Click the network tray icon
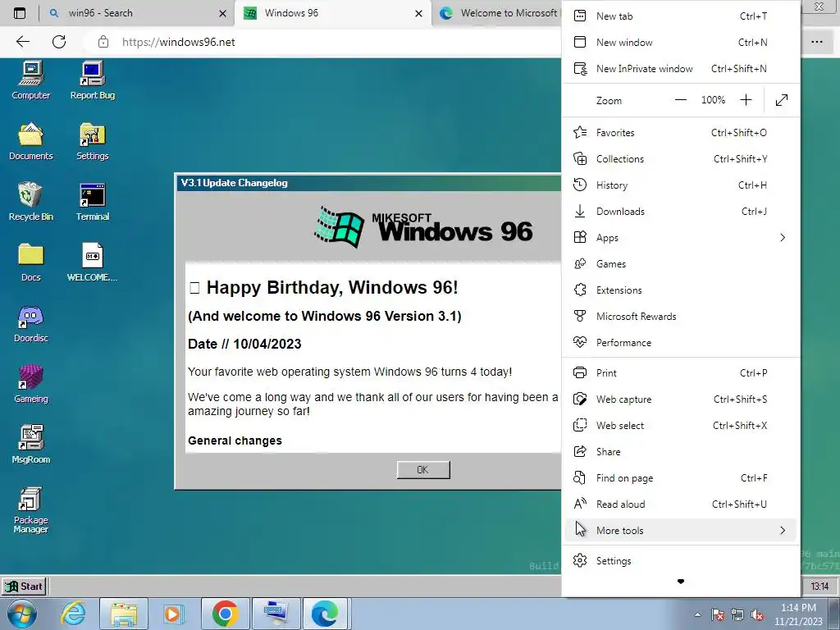This screenshot has height=630, width=840. click(x=737, y=614)
